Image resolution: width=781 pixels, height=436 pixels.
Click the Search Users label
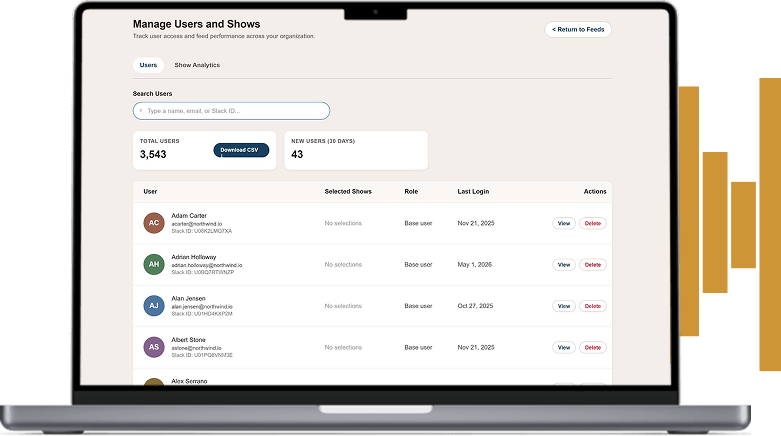(x=152, y=94)
